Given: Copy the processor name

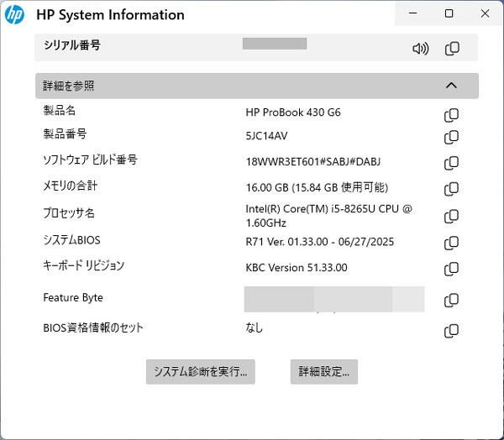Looking at the screenshot, I should pyautogui.click(x=451, y=216).
